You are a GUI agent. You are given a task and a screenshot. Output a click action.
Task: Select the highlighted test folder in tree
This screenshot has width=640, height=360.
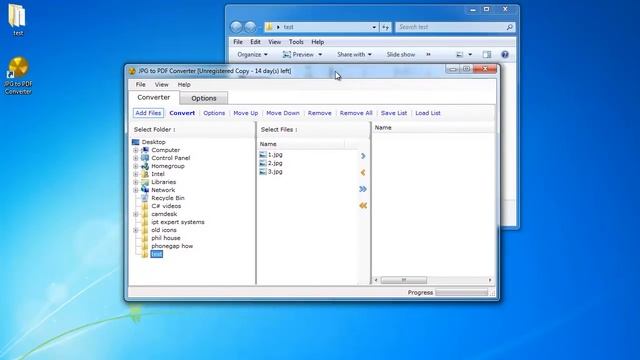(x=156, y=254)
